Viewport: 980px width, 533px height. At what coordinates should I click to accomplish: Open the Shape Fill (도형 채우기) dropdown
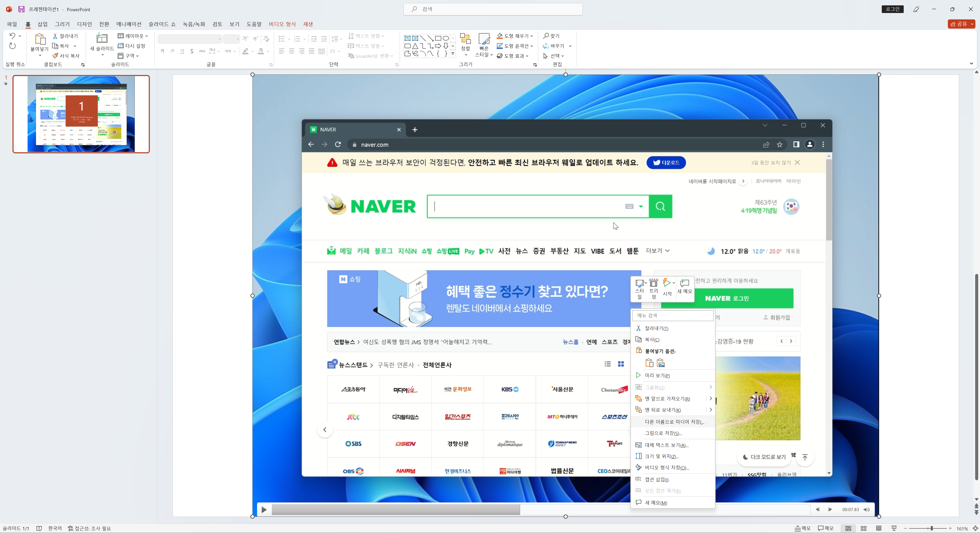point(531,36)
